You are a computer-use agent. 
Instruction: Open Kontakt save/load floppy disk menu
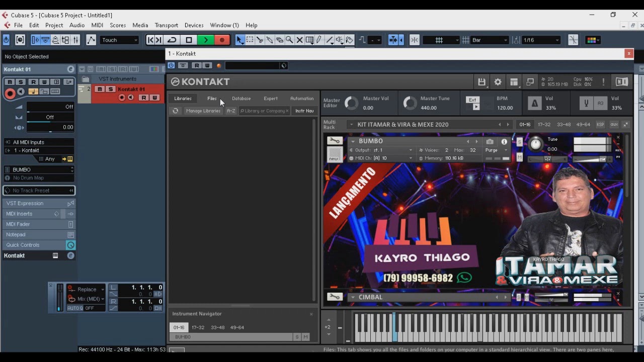coord(481,82)
